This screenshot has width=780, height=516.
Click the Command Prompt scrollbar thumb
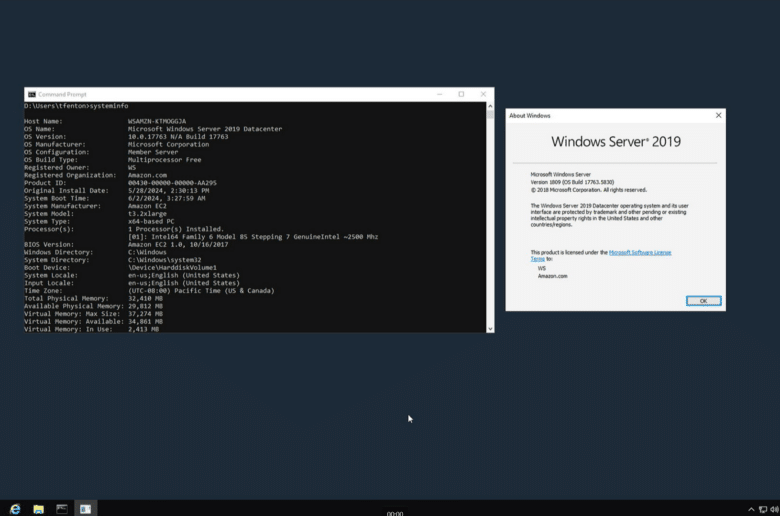[x=490, y=115]
